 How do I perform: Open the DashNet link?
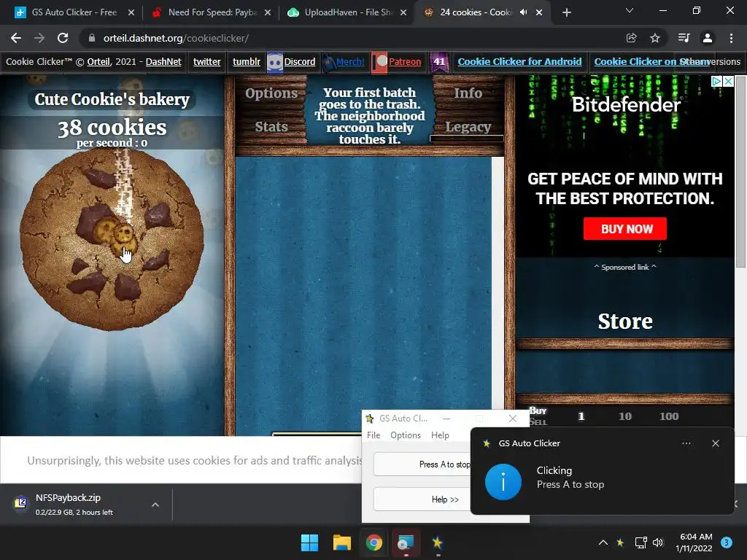click(x=163, y=62)
